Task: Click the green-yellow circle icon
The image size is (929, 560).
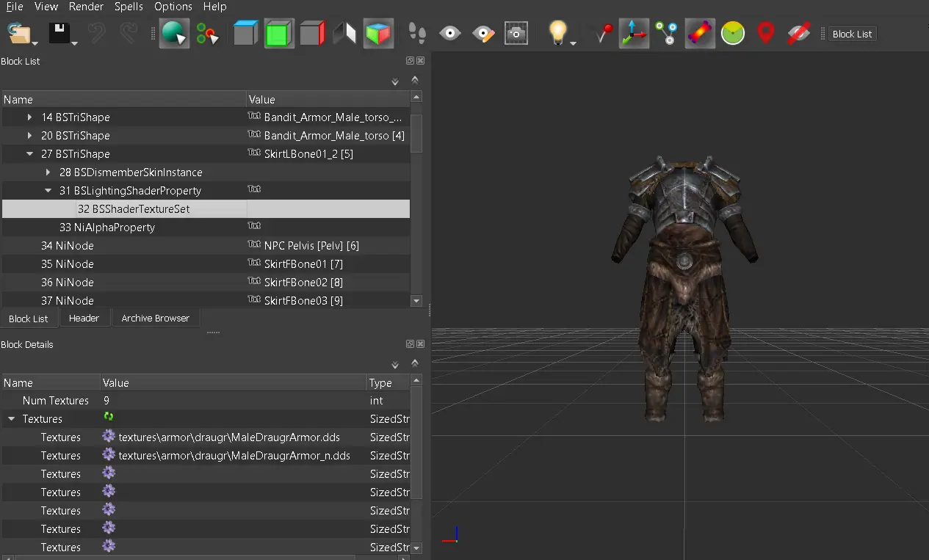Action: click(x=733, y=33)
